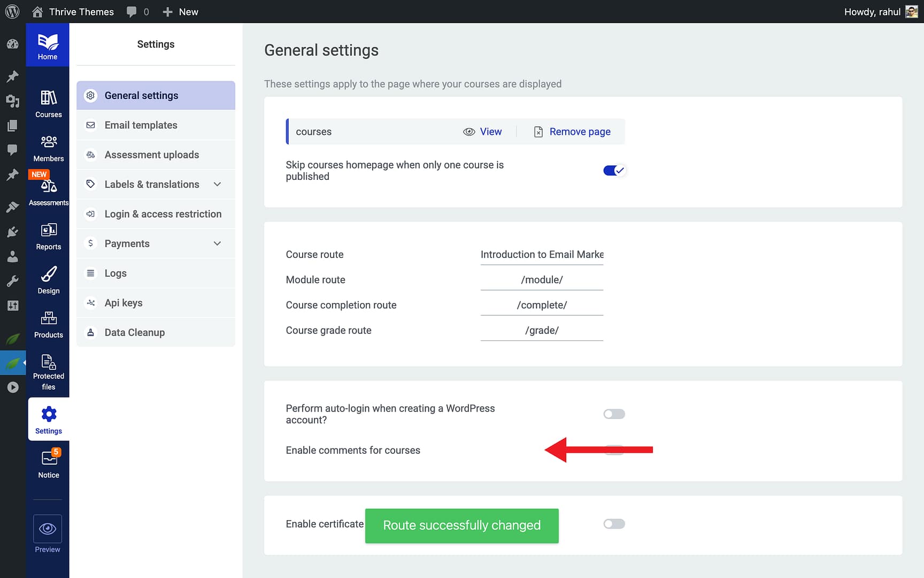
Task: Open the New menu in admin bar
Action: [x=181, y=12]
